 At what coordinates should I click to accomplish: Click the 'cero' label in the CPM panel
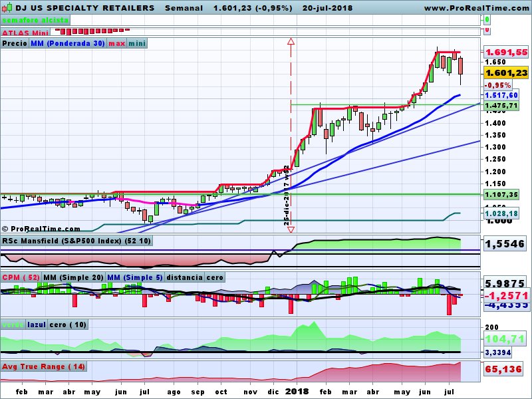[x=215, y=277]
